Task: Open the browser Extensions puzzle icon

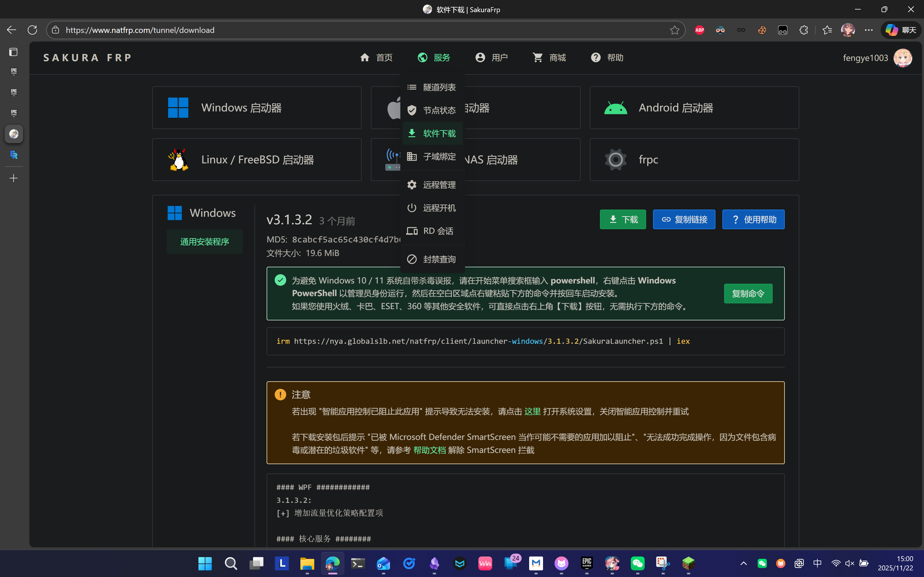Action: pos(804,30)
